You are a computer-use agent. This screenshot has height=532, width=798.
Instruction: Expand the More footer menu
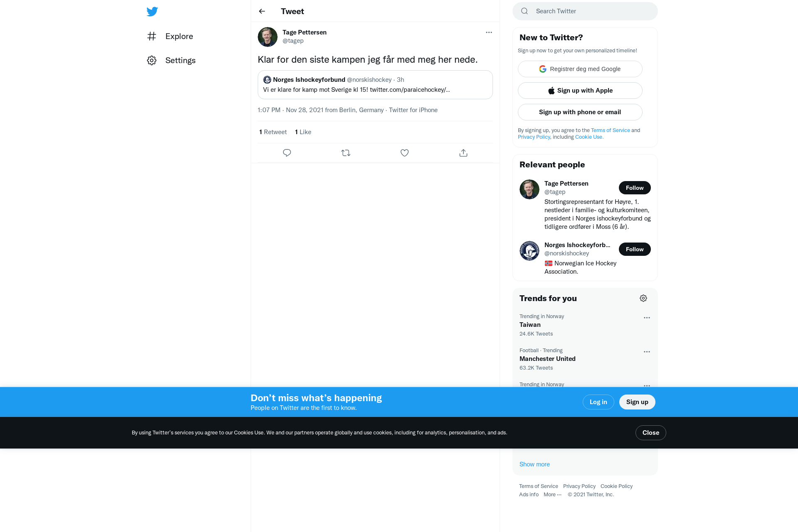(552, 495)
